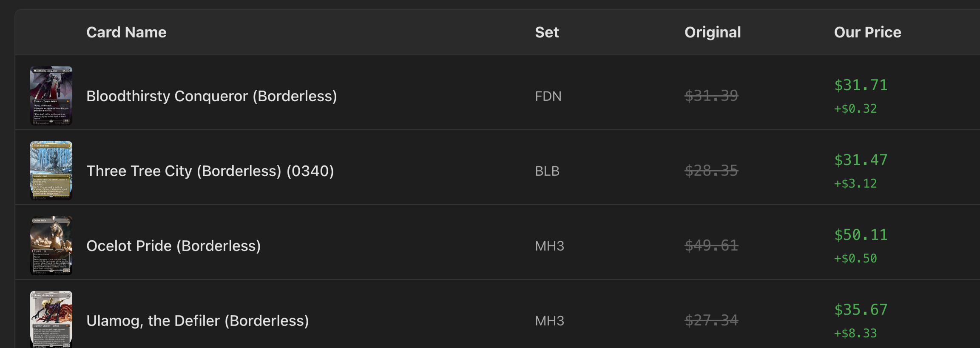This screenshot has width=980, height=348.
Task: Click the FDN set code
Action: coord(548,96)
